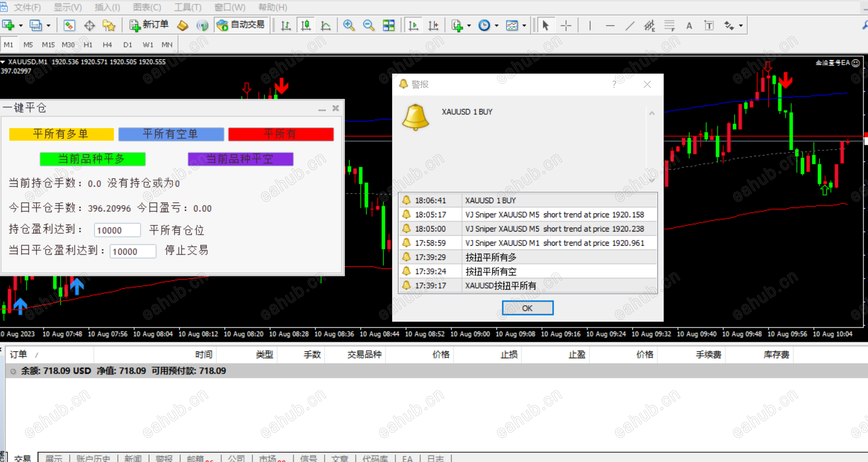The width and height of the screenshot is (868, 462).
Task: Switch to the 账户历史 terminal tab
Action: tap(93, 458)
